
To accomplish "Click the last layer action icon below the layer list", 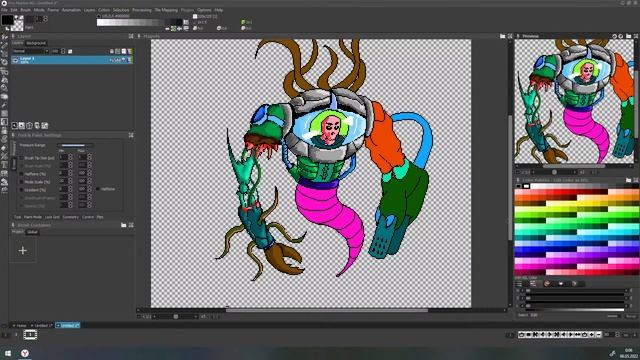I will (45, 125).
